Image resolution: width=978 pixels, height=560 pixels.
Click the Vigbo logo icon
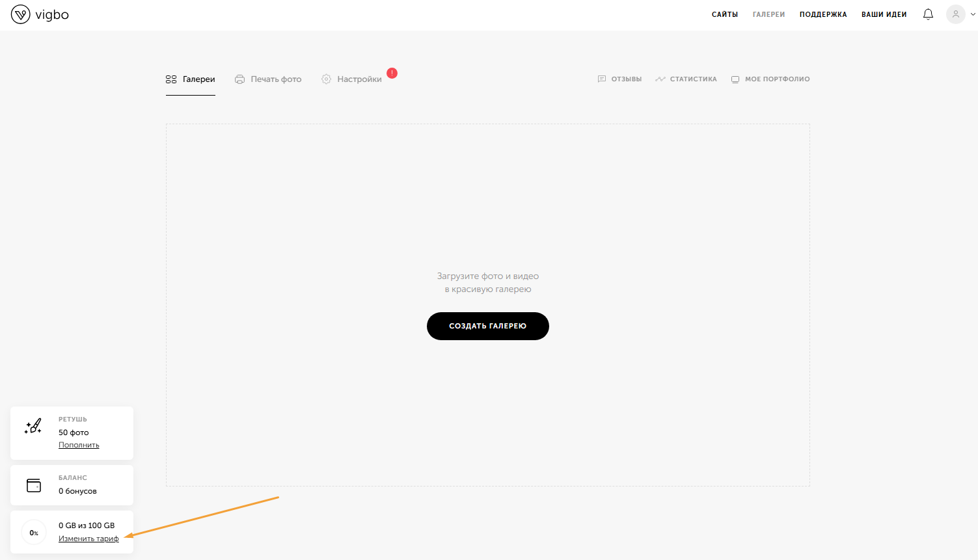click(21, 14)
